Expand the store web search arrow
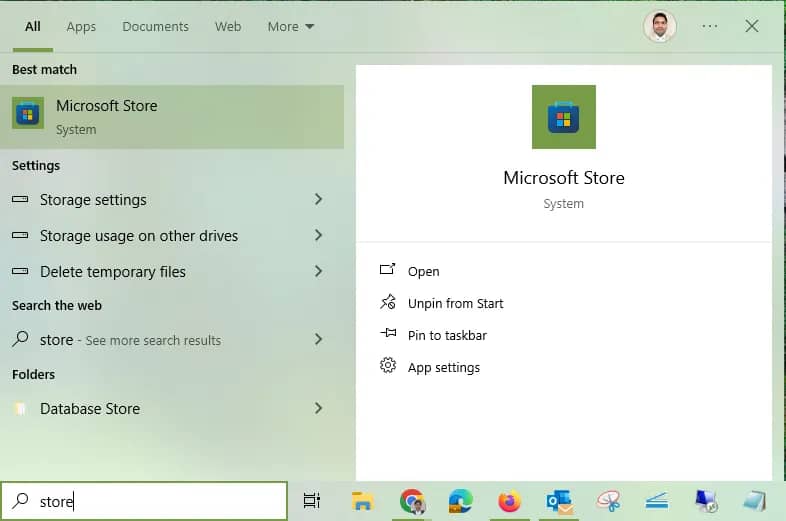Screen dimensions: 786x521 [318, 339]
